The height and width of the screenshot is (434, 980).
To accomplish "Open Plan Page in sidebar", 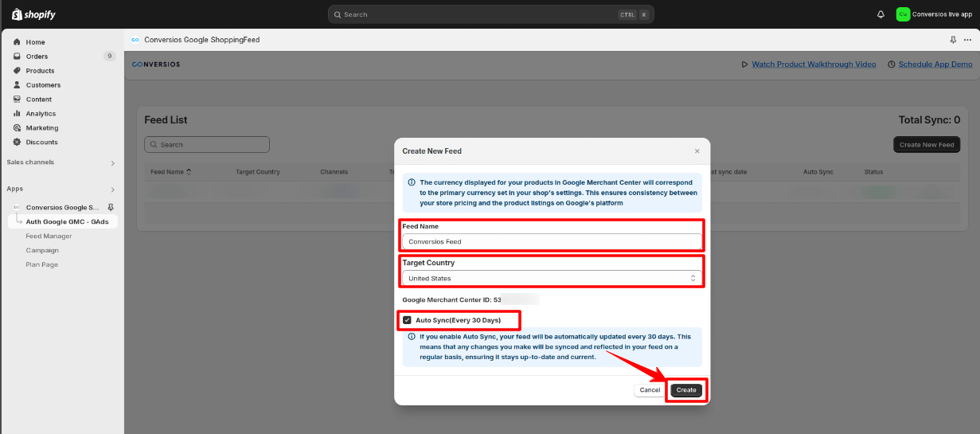I will (x=41, y=264).
